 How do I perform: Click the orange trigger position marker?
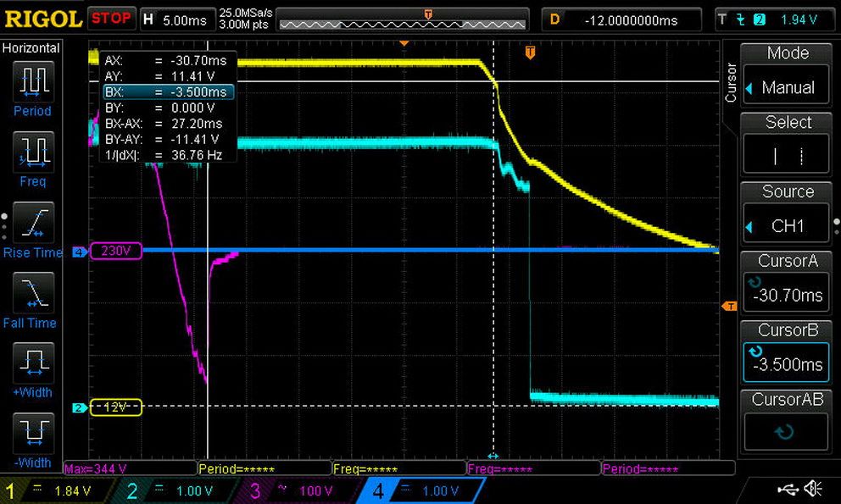[530, 53]
